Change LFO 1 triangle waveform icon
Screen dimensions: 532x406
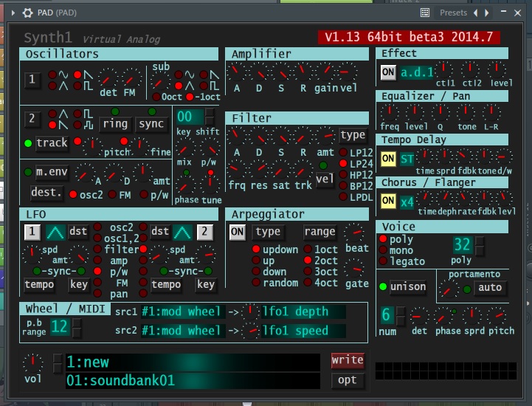point(55,233)
